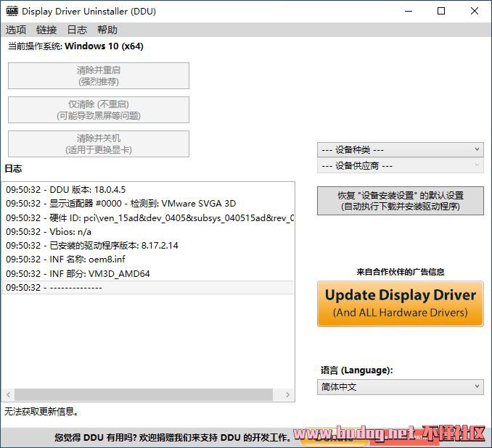
Task: Open the 选项 menu
Action: (x=16, y=30)
